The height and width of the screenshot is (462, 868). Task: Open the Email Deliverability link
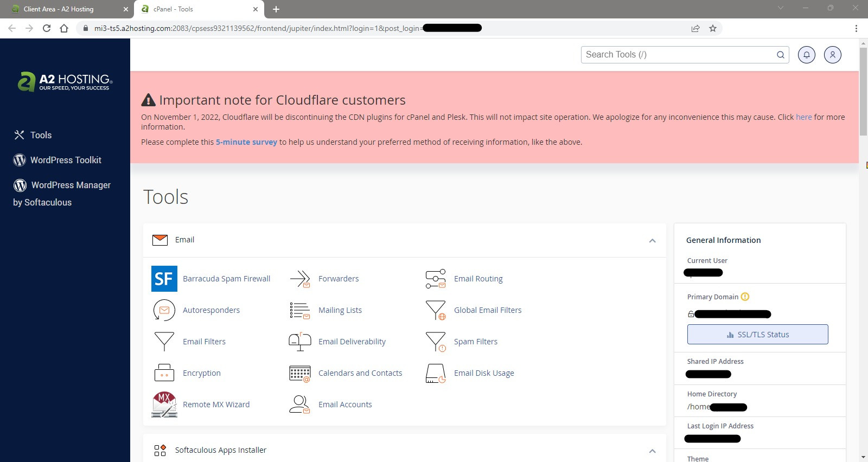pyautogui.click(x=352, y=342)
